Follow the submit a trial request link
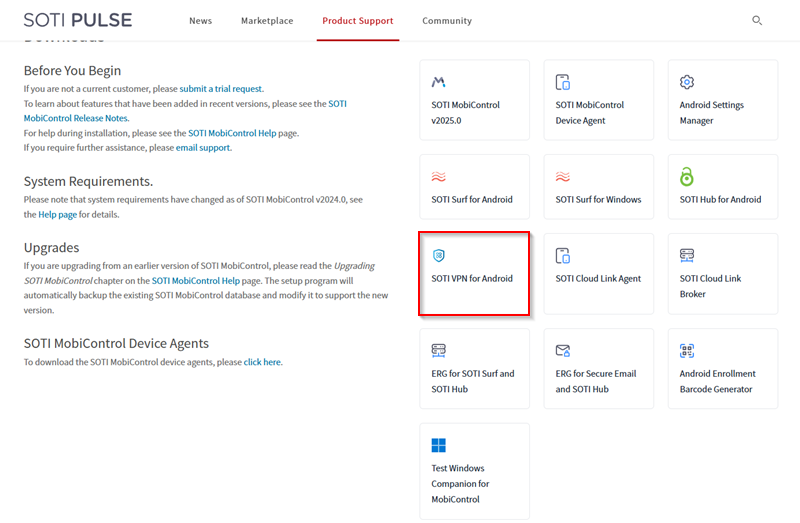The width and height of the screenshot is (800, 523). [x=221, y=89]
